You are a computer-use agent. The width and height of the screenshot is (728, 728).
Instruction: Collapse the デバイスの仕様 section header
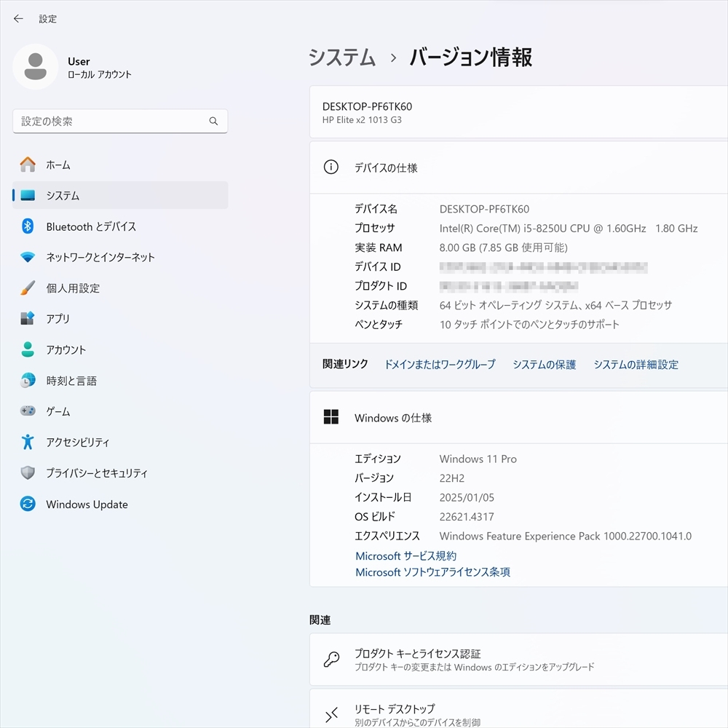coord(518,167)
